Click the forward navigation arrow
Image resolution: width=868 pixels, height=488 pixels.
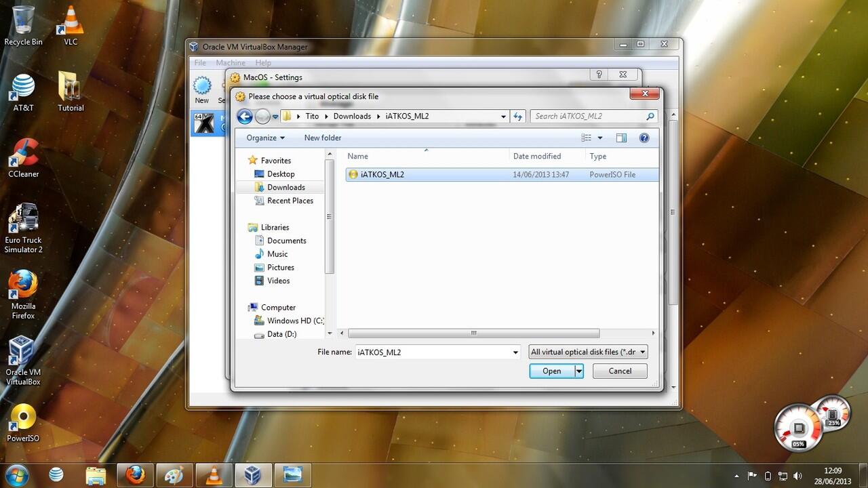pos(262,117)
